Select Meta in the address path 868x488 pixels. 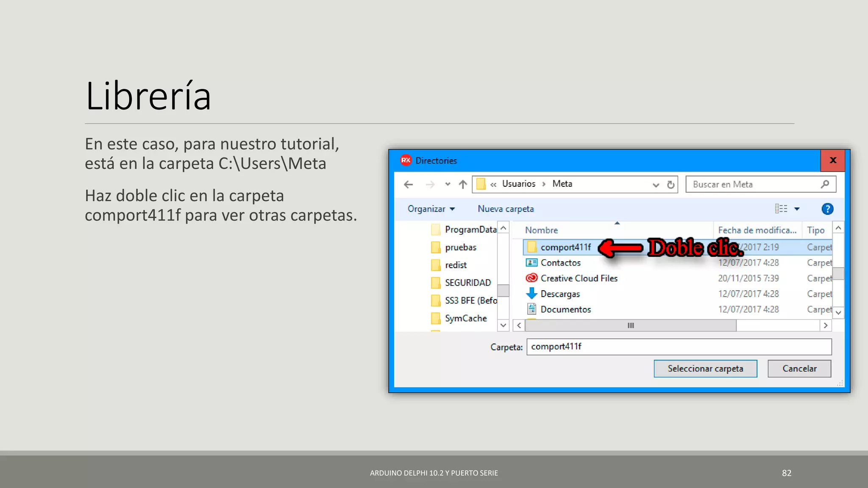pos(562,184)
